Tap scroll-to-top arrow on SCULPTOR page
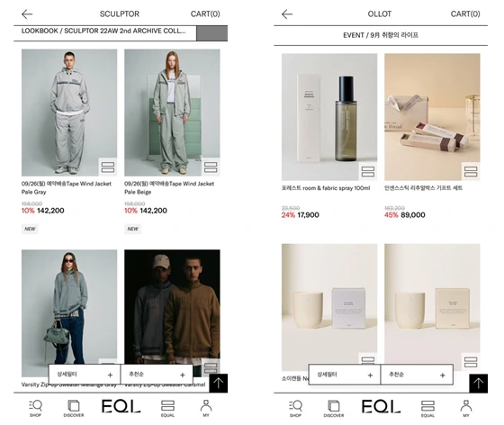 coord(219,383)
